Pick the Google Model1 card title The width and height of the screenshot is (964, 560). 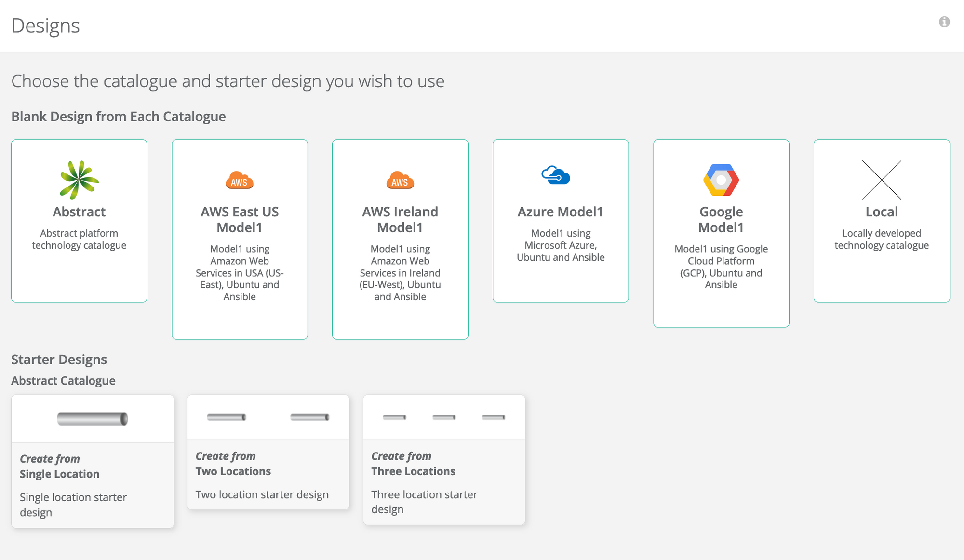(721, 220)
